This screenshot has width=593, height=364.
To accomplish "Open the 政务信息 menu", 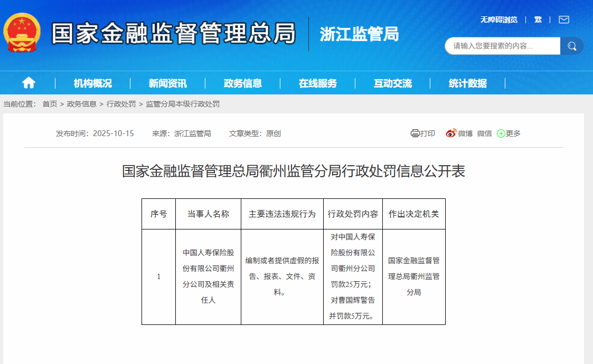I will click(243, 83).
